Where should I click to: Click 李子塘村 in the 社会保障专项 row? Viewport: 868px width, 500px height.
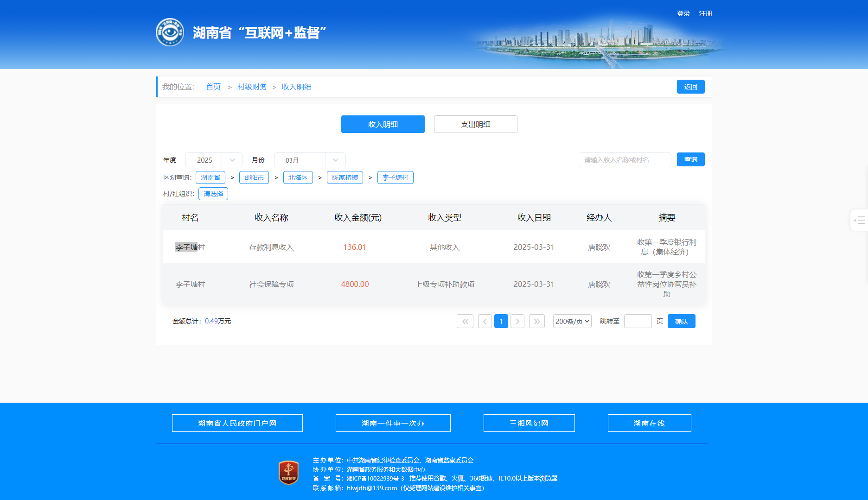click(x=190, y=284)
